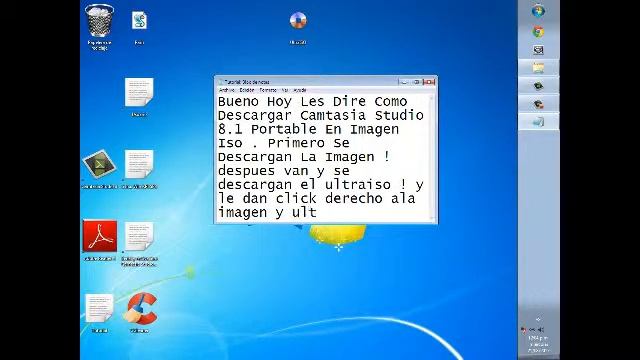Screen dimensions: 640x360
Task: Click the volume speaker tray icon
Action: [541, 329]
